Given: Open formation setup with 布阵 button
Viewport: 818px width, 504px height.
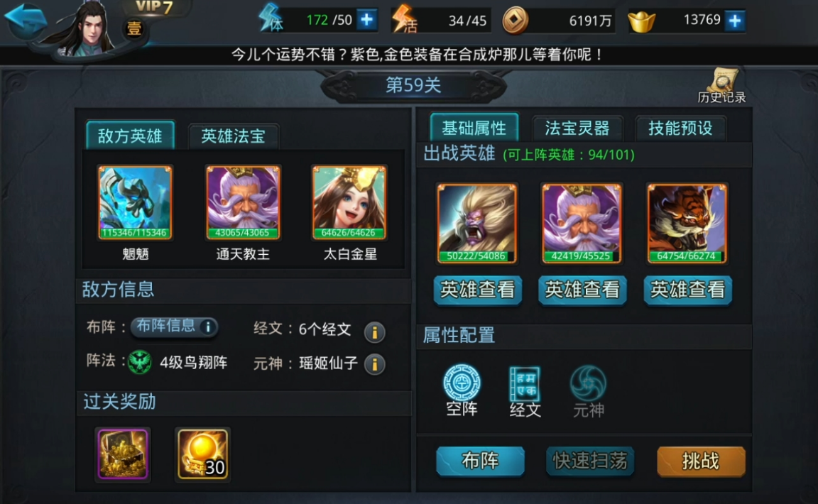Looking at the screenshot, I should click(480, 461).
